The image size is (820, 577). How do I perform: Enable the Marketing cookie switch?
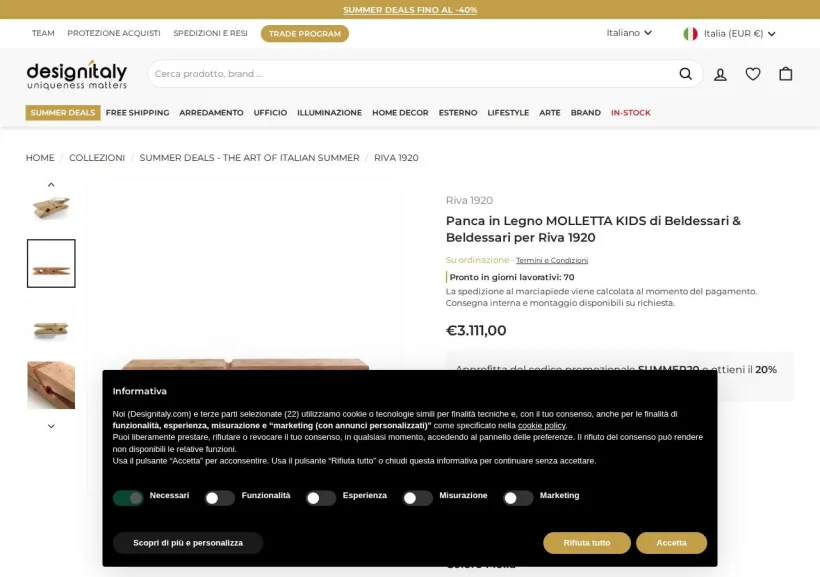(518, 498)
